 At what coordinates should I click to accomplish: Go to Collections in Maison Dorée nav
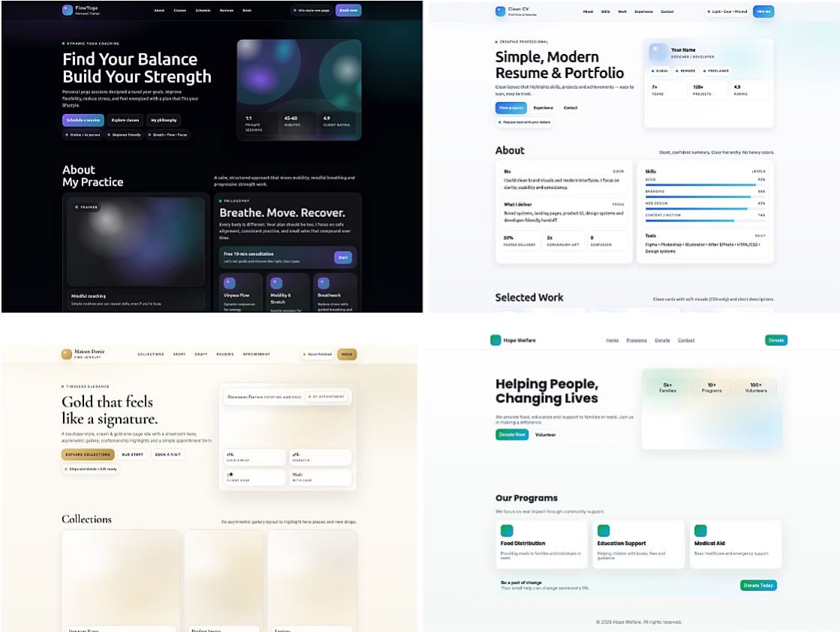151,354
